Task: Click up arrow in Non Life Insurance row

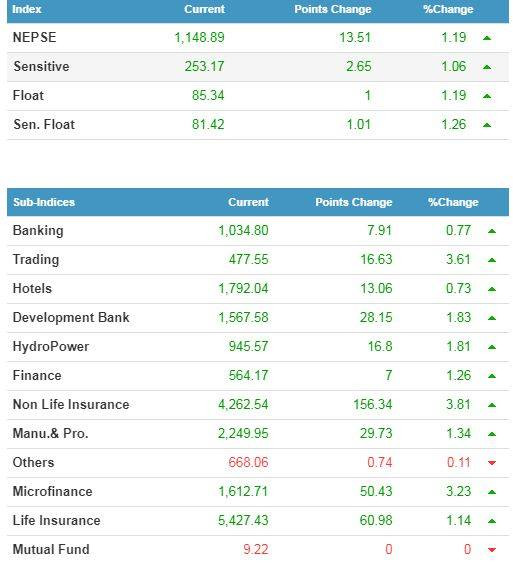Action: click(492, 405)
